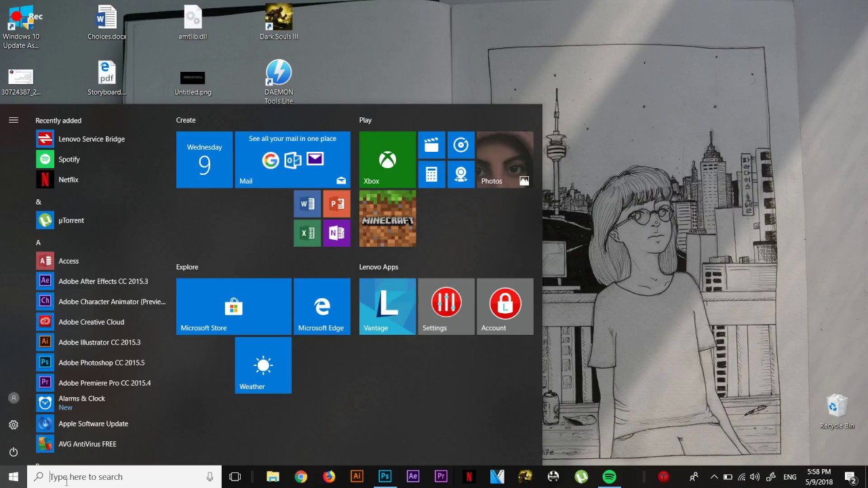868x488 pixels.
Task: Select the Play tile group title
Action: coord(366,120)
